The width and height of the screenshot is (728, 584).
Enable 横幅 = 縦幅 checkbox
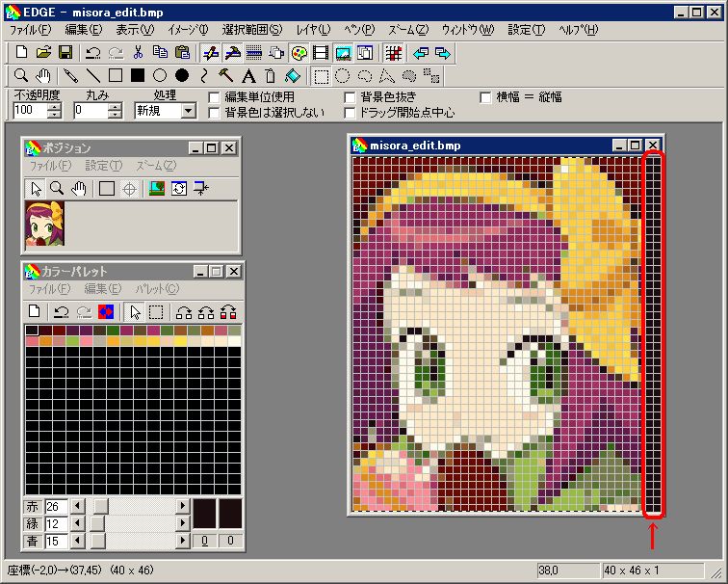coord(485,97)
